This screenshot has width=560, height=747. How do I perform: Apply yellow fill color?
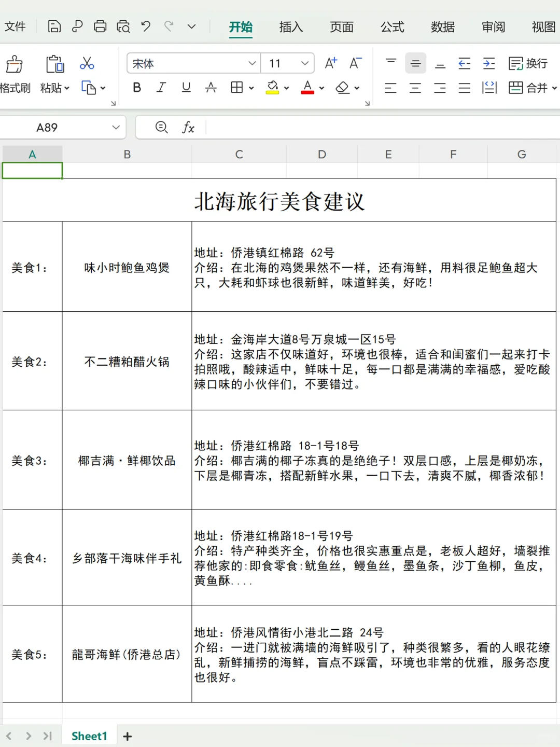click(x=272, y=88)
